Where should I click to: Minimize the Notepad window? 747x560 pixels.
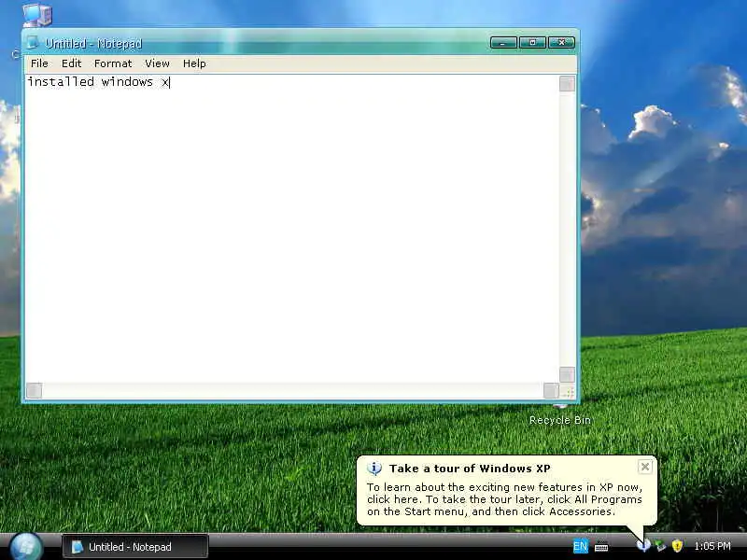(503, 43)
